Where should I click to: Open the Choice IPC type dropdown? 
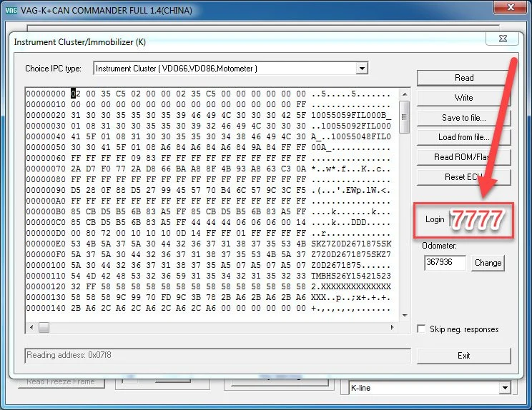362,69
